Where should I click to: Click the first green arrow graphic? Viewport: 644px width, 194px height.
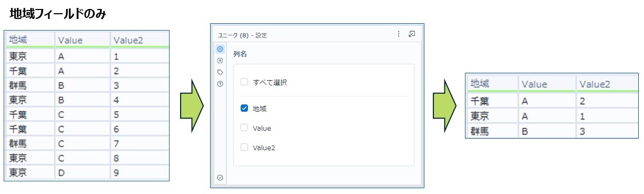tap(192, 105)
